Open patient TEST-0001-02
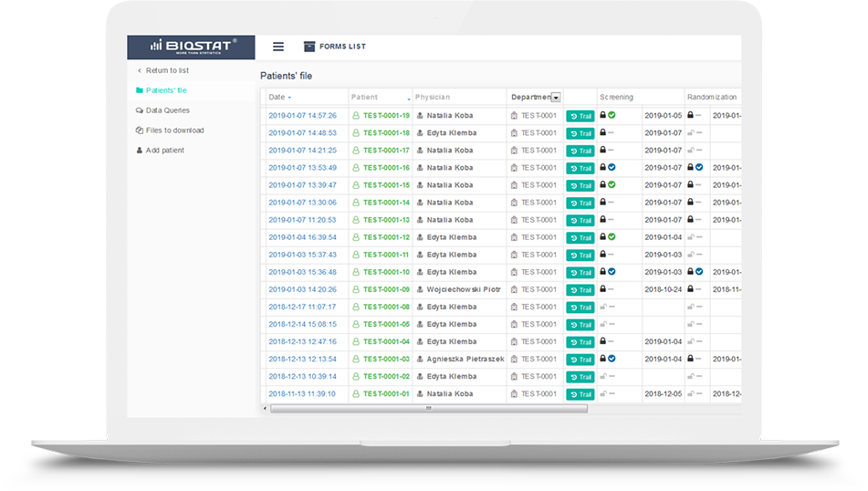The height and width of the screenshot is (491, 868). click(x=386, y=376)
